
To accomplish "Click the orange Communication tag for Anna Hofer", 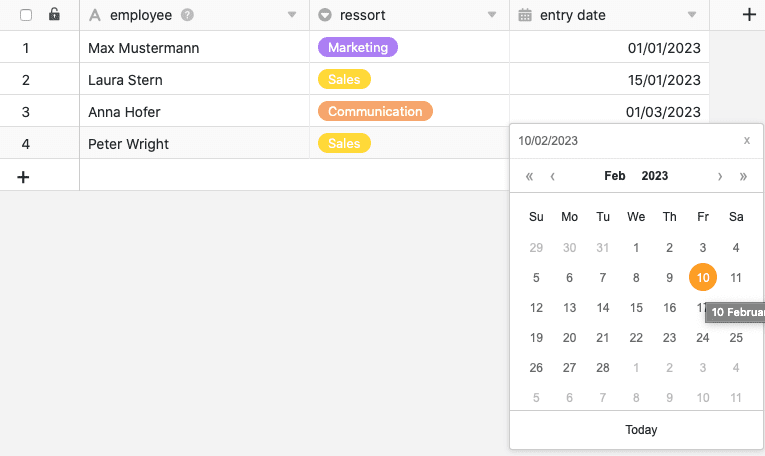I will click(x=375, y=111).
